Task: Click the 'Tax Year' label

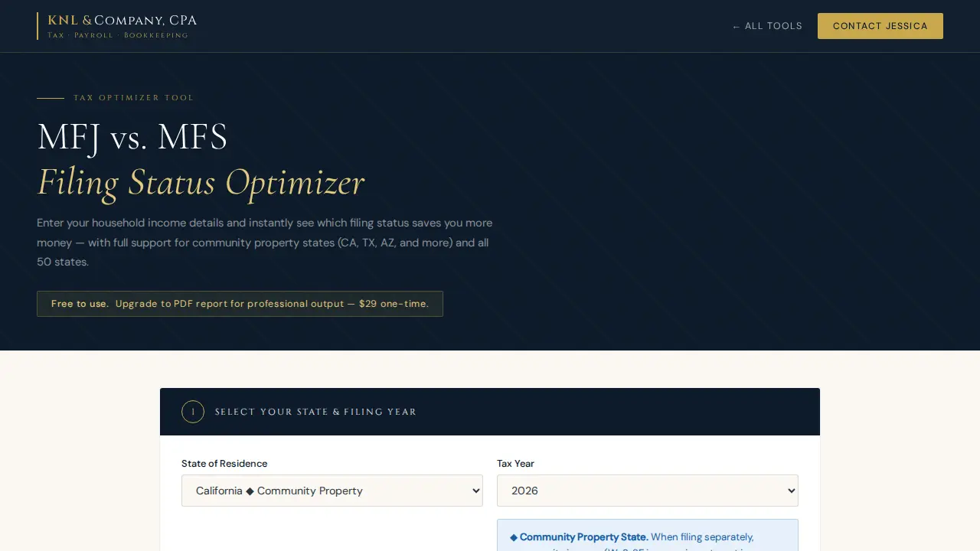Action: [515, 464]
